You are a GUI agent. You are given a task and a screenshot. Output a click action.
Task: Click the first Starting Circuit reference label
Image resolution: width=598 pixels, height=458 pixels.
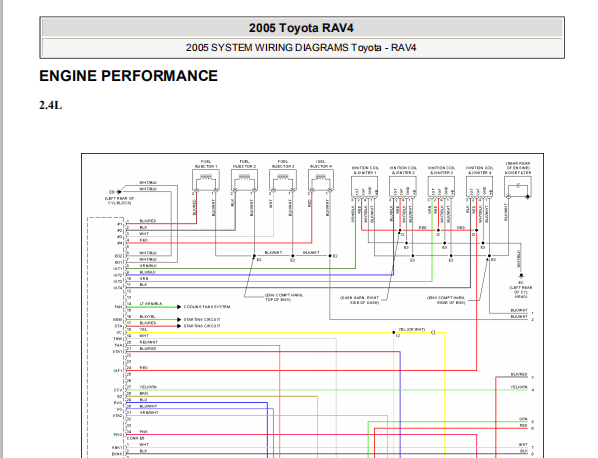(x=202, y=320)
